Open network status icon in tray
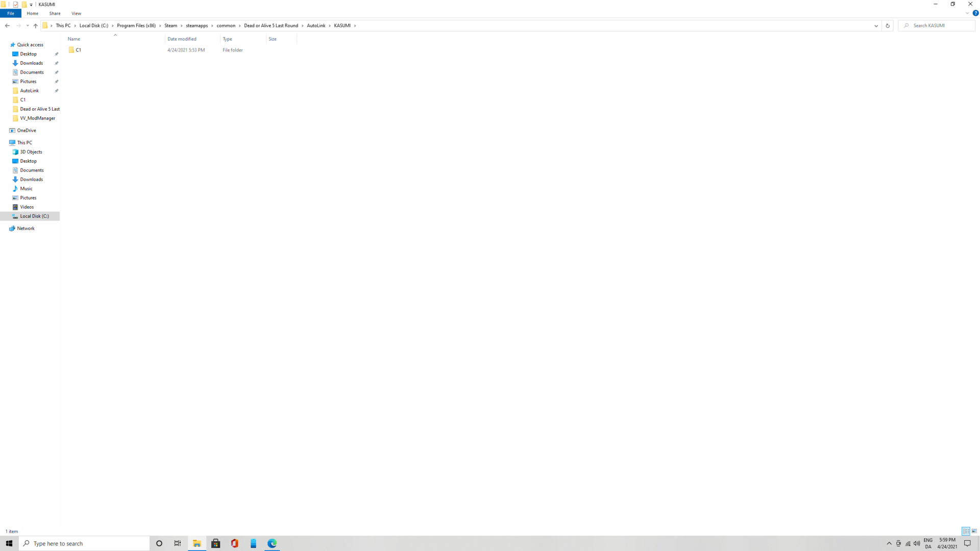Screen dimensions: 980x551 (908, 543)
